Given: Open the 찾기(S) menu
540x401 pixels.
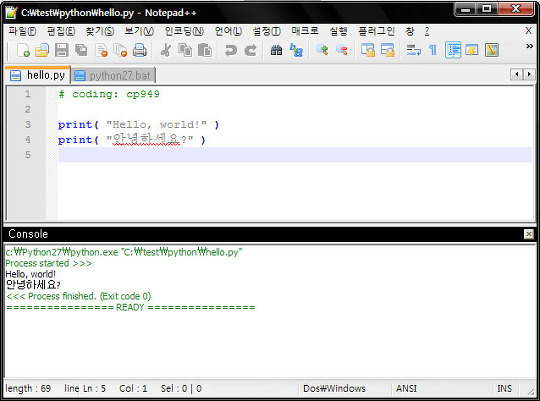Looking at the screenshot, I should coord(100,31).
